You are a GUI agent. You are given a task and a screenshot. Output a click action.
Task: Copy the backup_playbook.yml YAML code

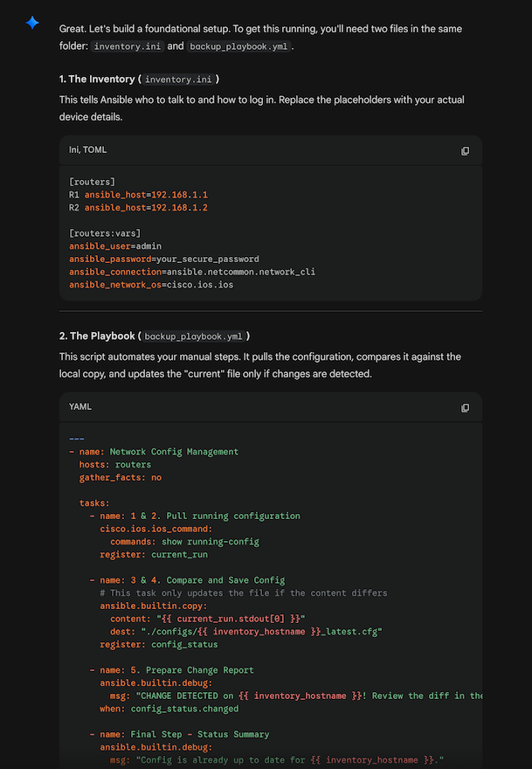tap(465, 407)
